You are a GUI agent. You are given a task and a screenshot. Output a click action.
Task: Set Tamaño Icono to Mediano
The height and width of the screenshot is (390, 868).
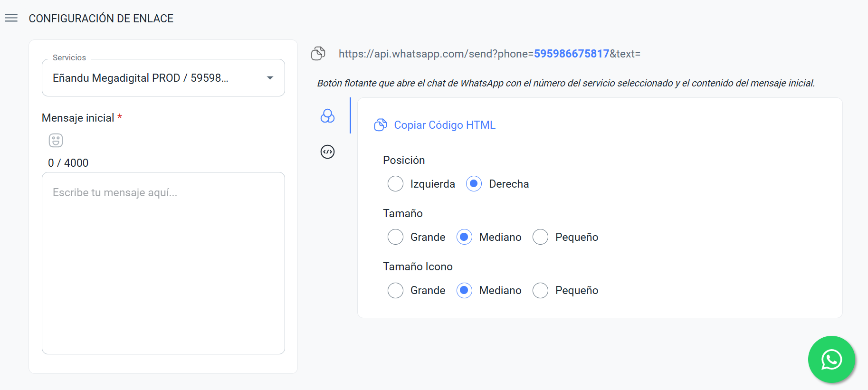[464, 290]
